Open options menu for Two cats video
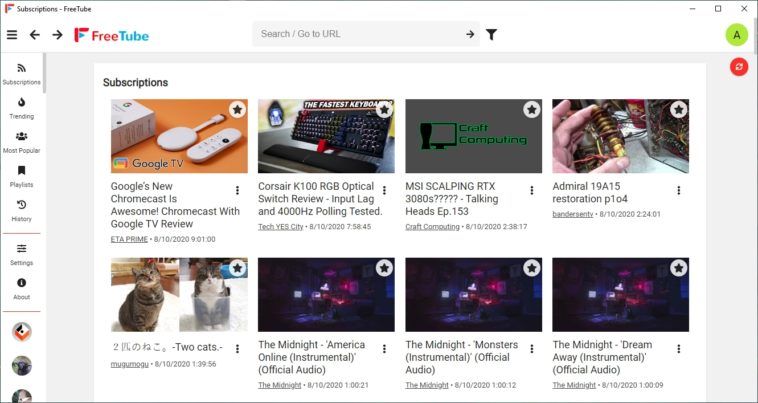Image resolution: width=758 pixels, height=403 pixels. tap(237, 348)
